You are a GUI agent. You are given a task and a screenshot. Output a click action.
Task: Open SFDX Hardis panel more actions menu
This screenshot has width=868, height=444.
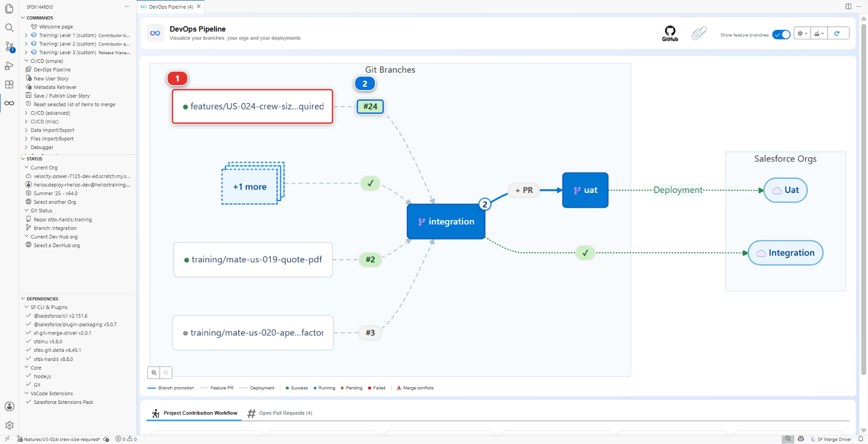(127, 7)
